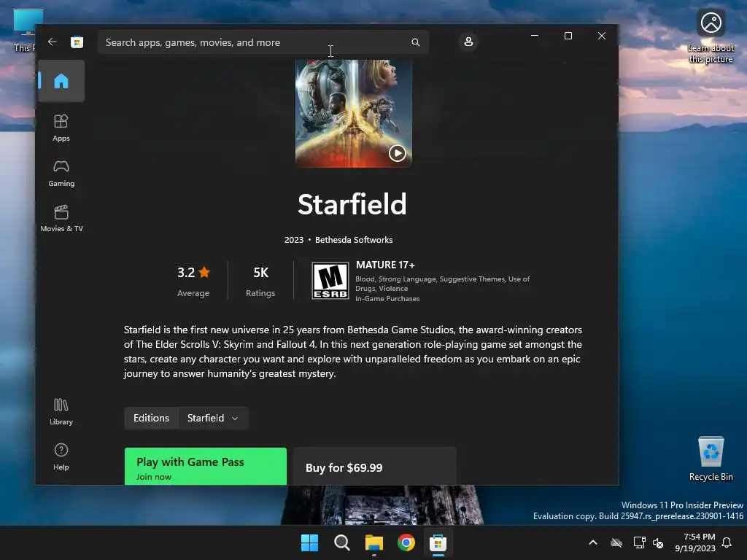This screenshot has height=560, width=747.
Task: Open Google Chrome from taskbar
Action: click(406, 542)
